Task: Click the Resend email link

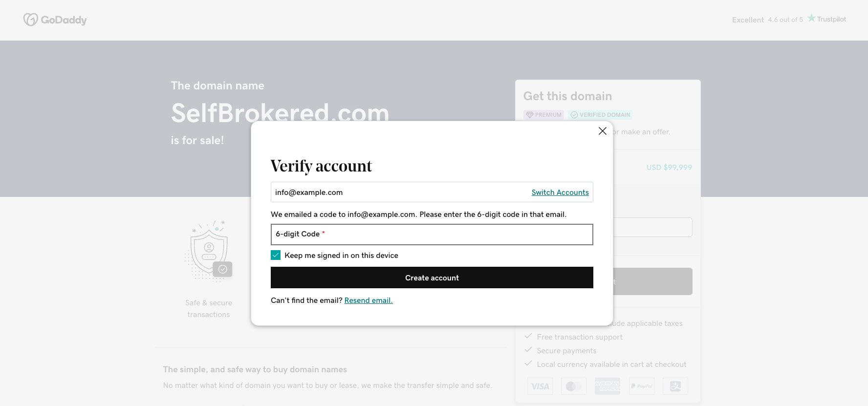Action: [x=369, y=300]
